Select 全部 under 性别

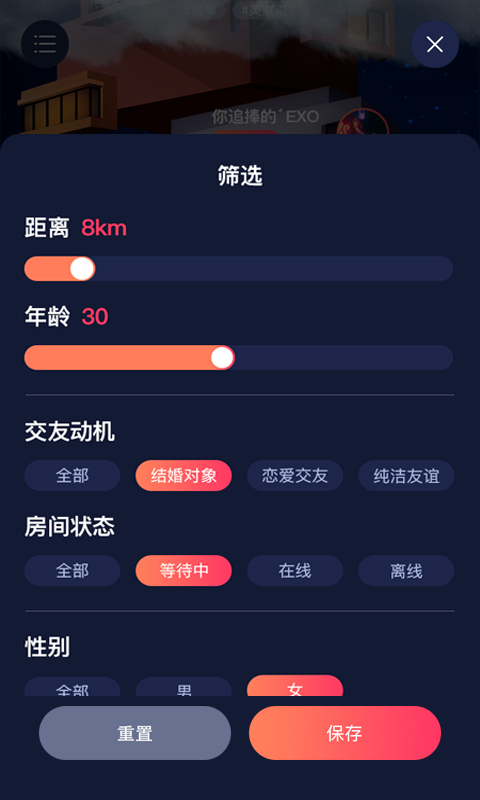[x=72, y=687]
